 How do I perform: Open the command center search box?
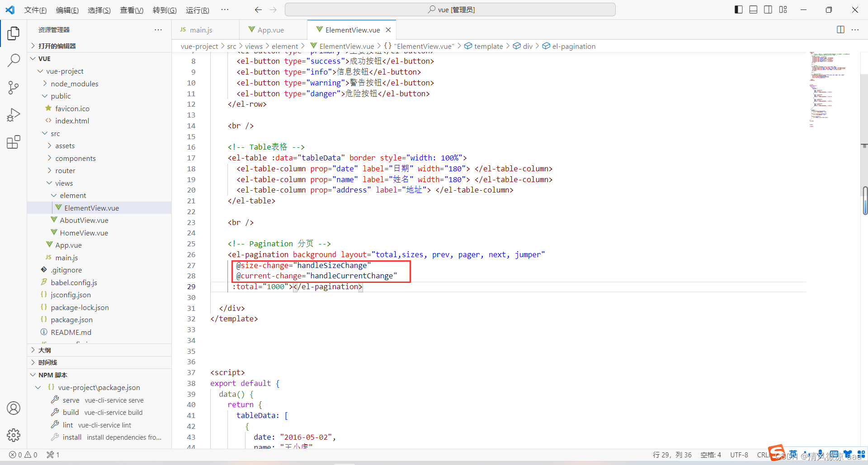click(x=450, y=9)
